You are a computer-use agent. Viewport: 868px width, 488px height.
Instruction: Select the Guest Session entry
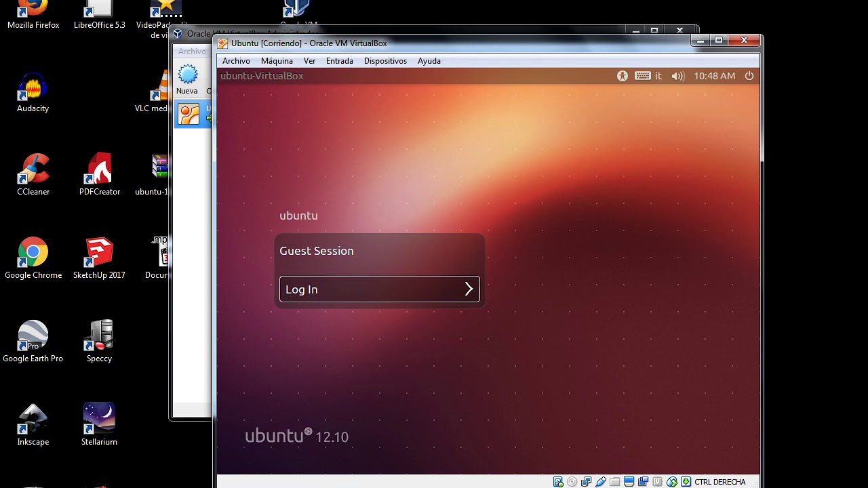pos(317,251)
